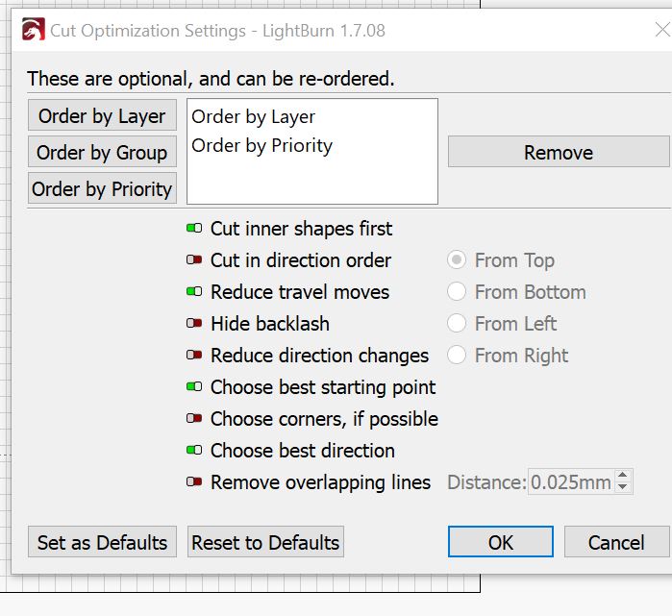Enable Remove overlapping lines switch
This screenshot has height=616, width=672.
tap(194, 481)
